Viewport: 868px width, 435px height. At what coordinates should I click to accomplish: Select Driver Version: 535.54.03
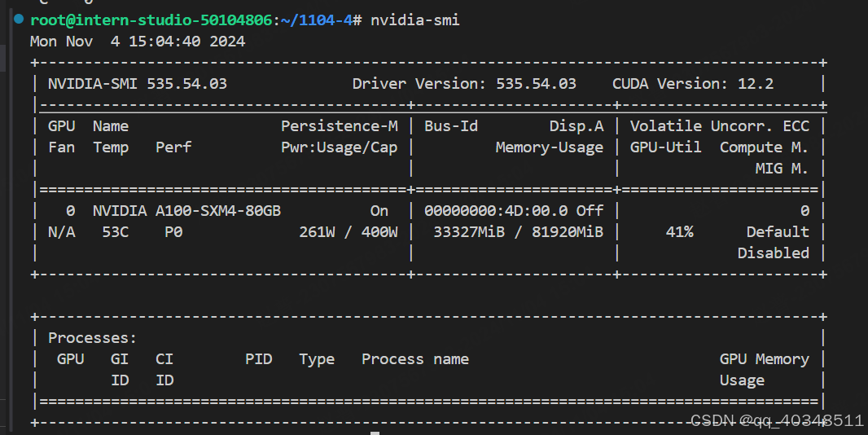(464, 84)
